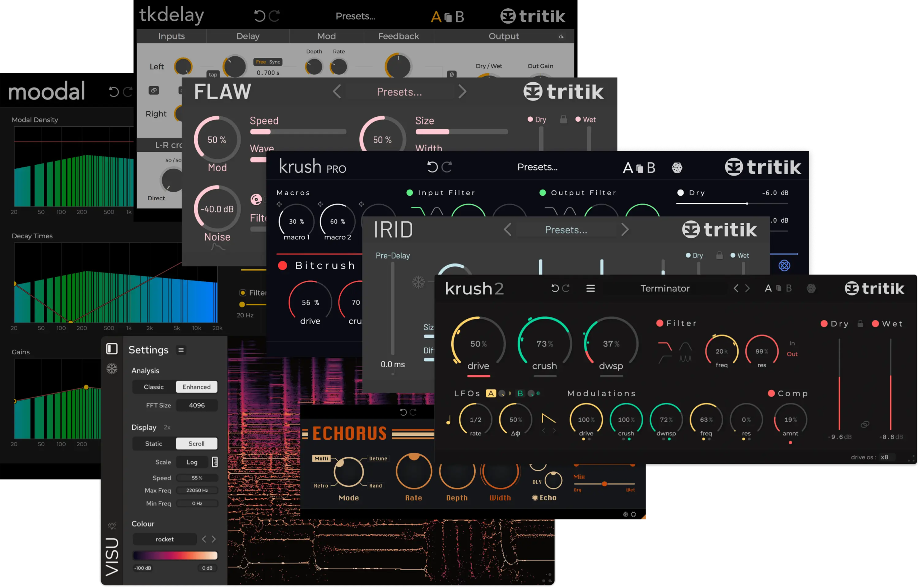This screenshot has width=919, height=588.
Task: Click the phase invert icon in tkdelay
Action: coord(452,74)
